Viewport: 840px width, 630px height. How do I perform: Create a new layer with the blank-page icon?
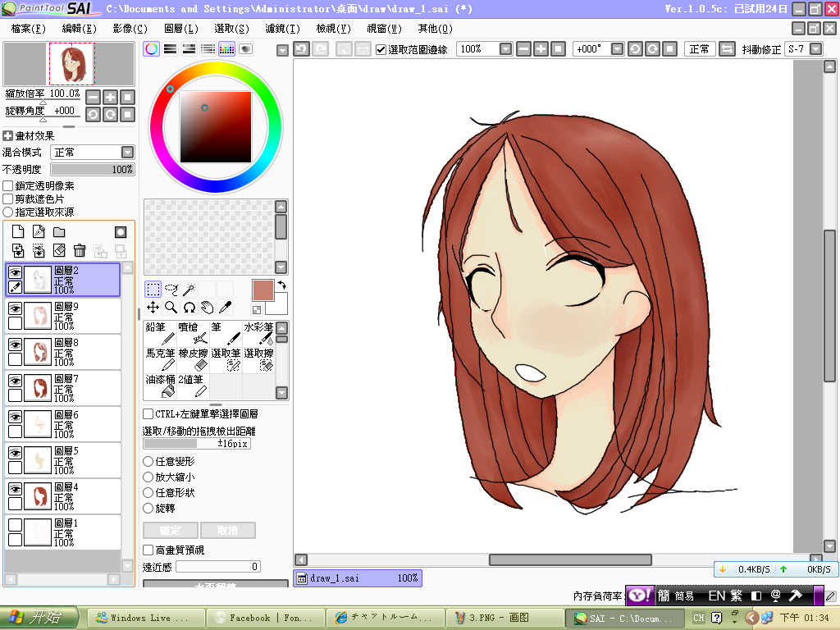point(18,231)
